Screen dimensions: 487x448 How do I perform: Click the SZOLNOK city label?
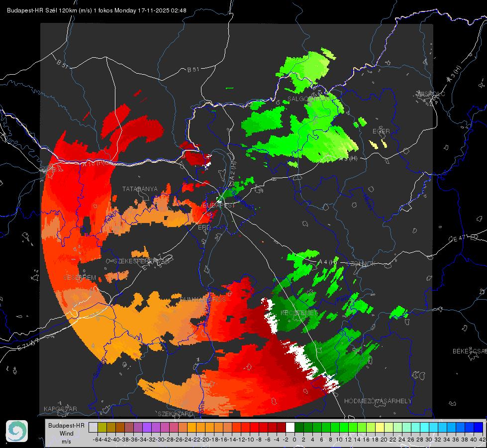362,264
